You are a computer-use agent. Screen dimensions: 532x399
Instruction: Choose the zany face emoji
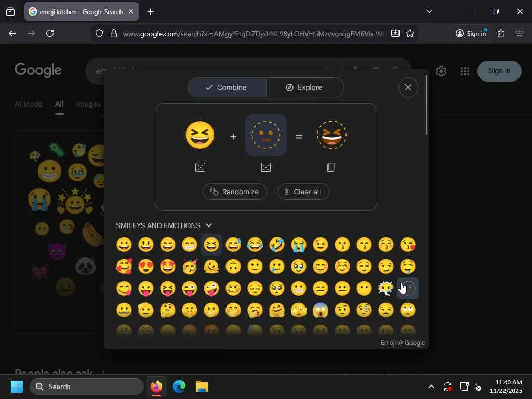point(211,288)
